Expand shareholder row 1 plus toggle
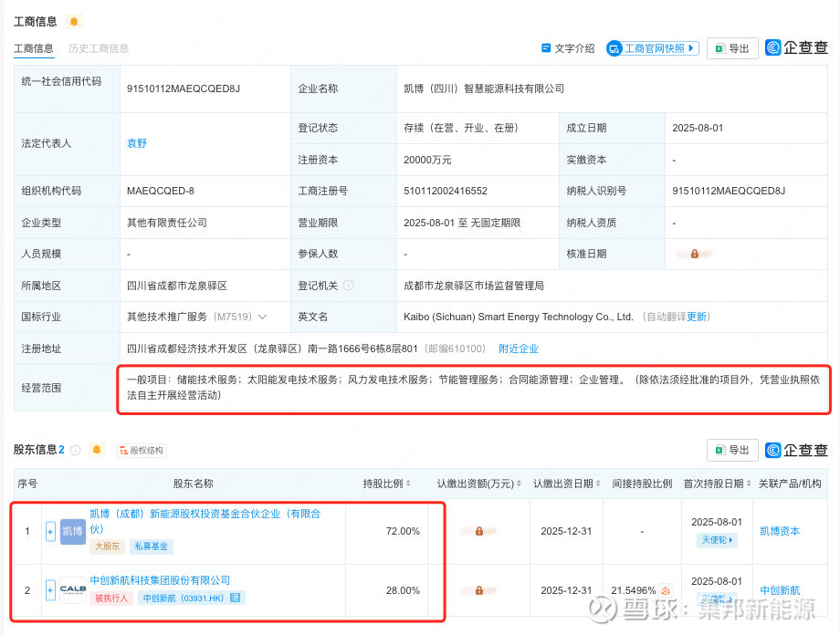Image resolution: width=840 pixels, height=635 pixels. click(x=50, y=532)
